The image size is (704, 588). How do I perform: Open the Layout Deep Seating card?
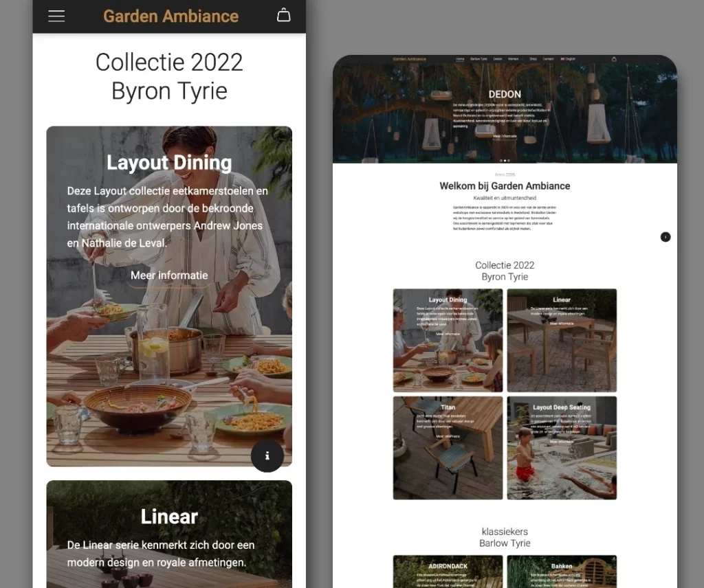562,447
